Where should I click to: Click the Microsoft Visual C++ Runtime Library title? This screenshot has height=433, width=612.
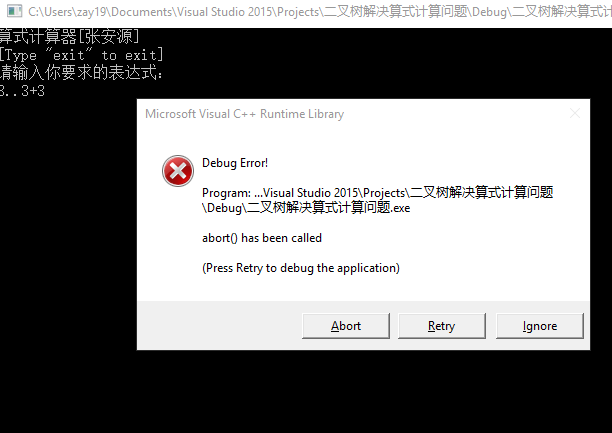[245, 114]
